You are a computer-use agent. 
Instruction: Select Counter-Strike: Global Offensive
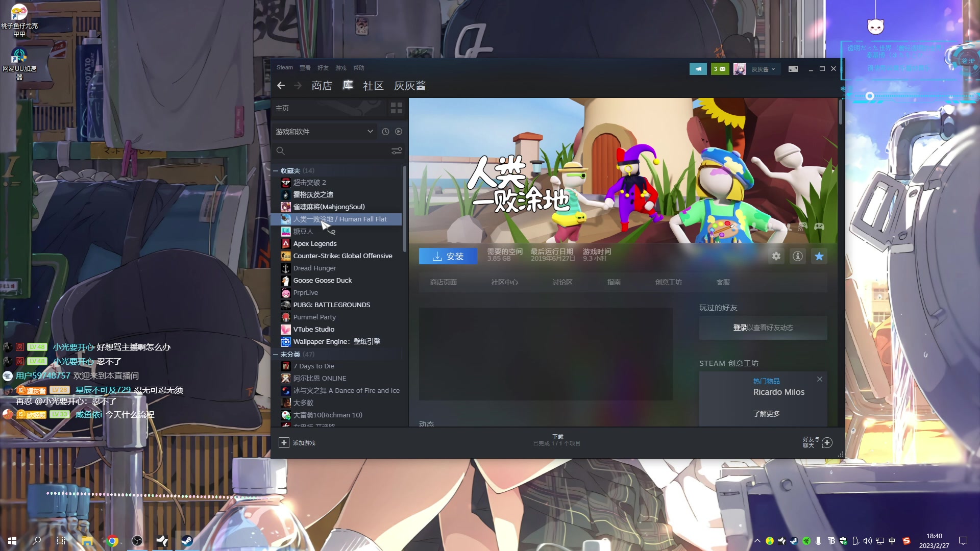coord(337,256)
